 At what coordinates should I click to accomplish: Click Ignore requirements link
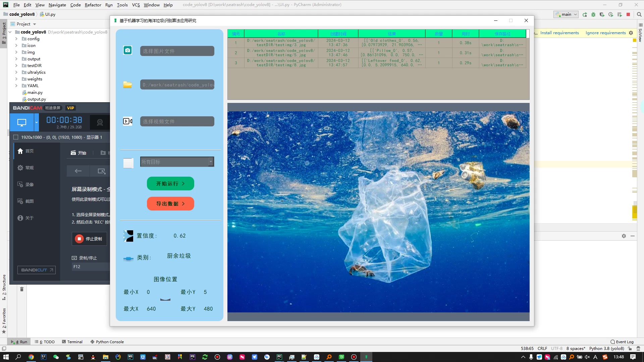click(605, 33)
